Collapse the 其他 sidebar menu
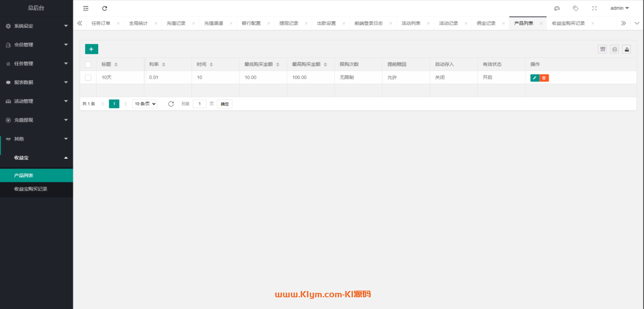644x309 pixels. point(36,139)
